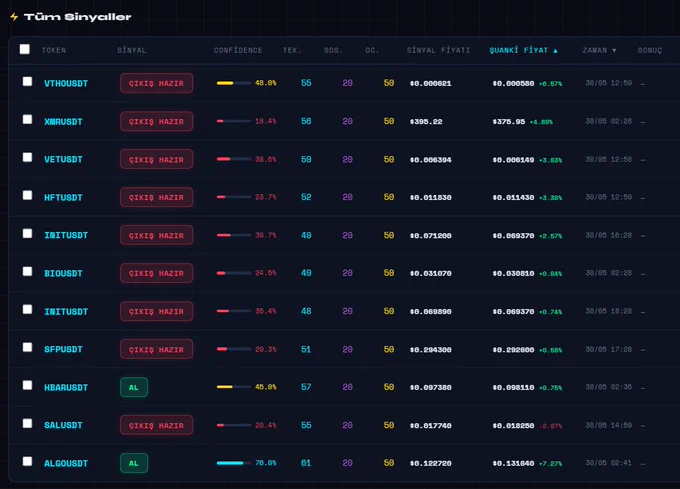This screenshot has width=680, height=489.
Task: Toggle the select-all checkbox in header
Action: click(25, 49)
